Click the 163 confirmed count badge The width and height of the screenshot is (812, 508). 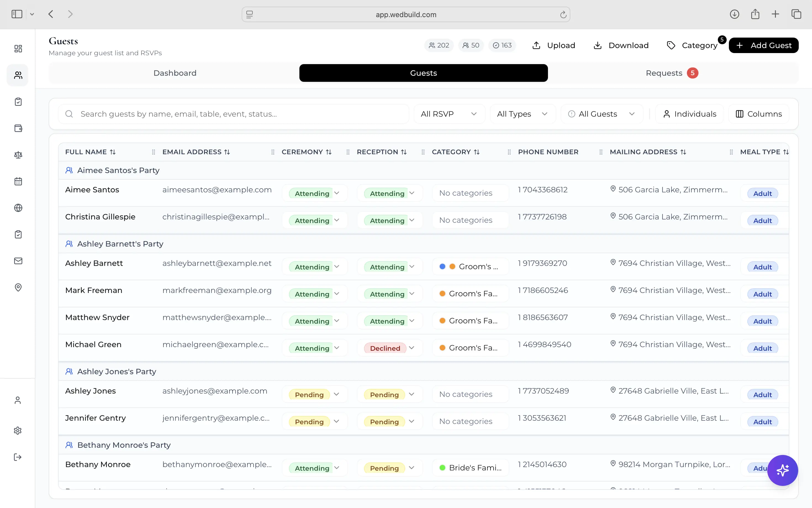point(502,45)
